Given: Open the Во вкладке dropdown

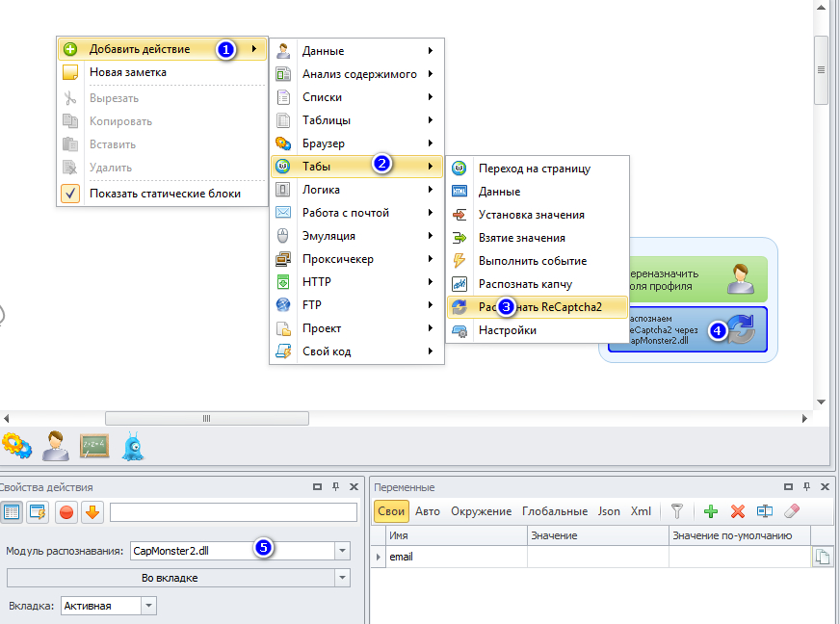Looking at the screenshot, I should 342,578.
